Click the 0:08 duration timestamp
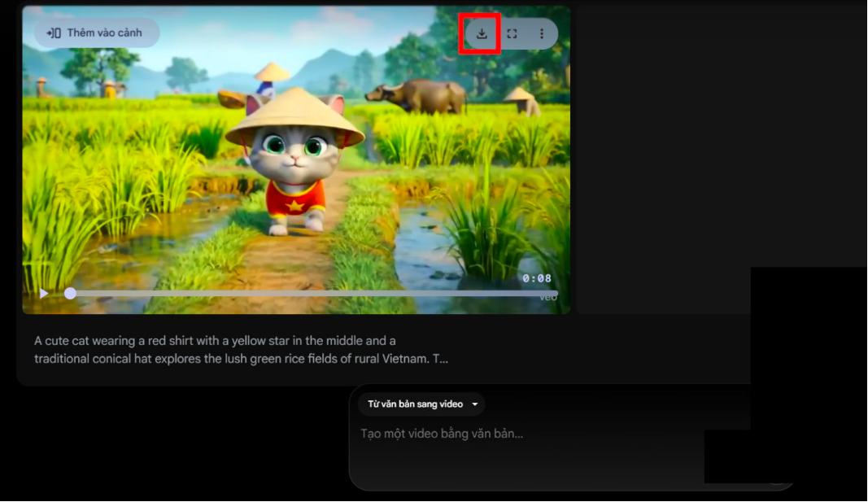The width and height of the screenshot is (868, 502). tap(537, 279)
